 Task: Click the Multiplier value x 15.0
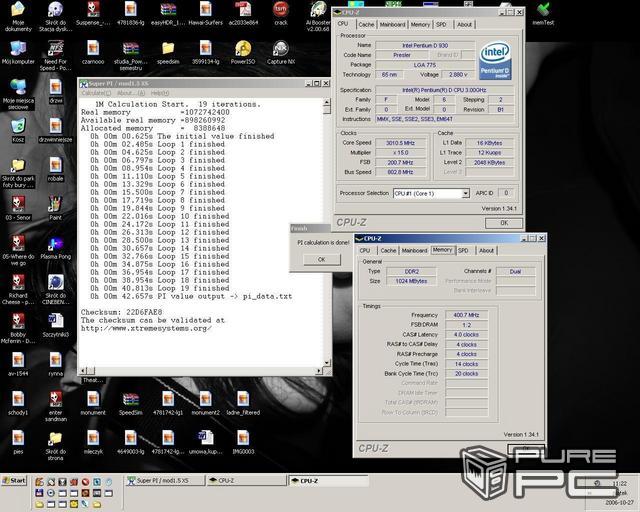point(400,153)
